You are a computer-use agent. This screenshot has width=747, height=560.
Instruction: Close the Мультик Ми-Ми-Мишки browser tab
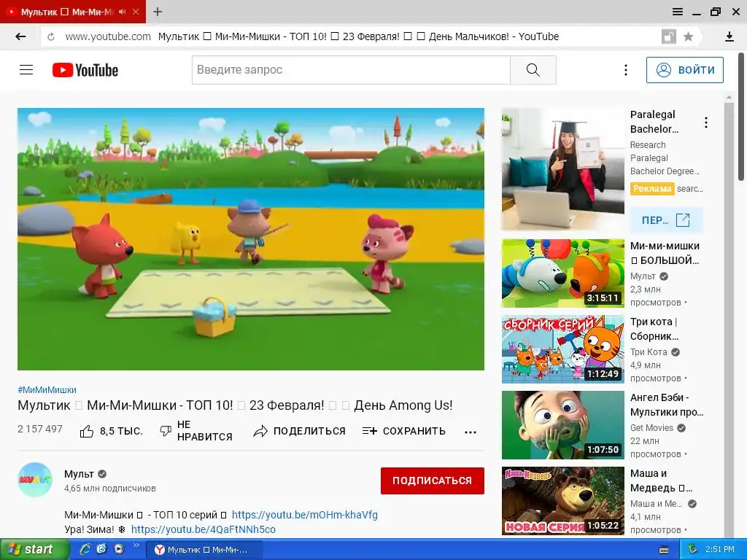[136, 12]
